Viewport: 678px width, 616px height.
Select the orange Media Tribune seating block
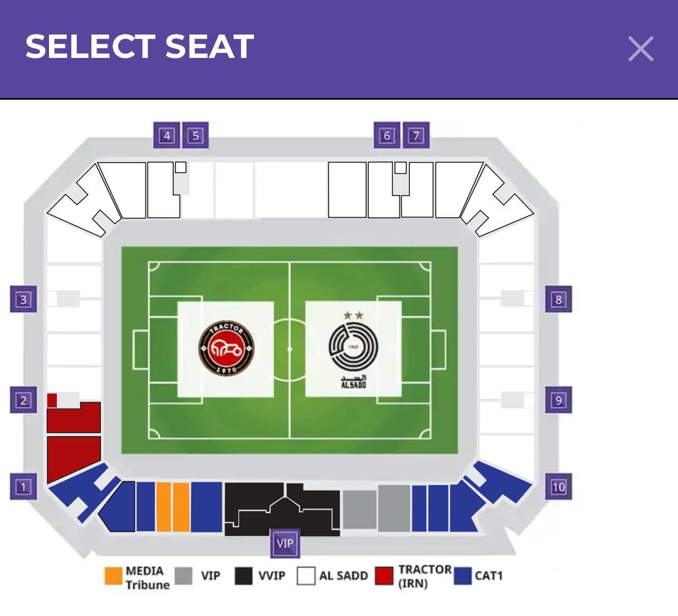(173, 506)
